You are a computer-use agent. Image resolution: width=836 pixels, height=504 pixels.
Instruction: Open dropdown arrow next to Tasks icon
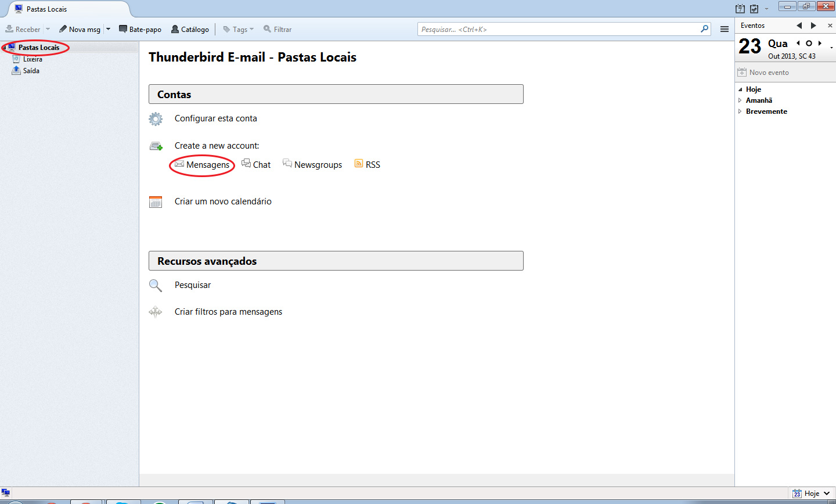[766, 9]
